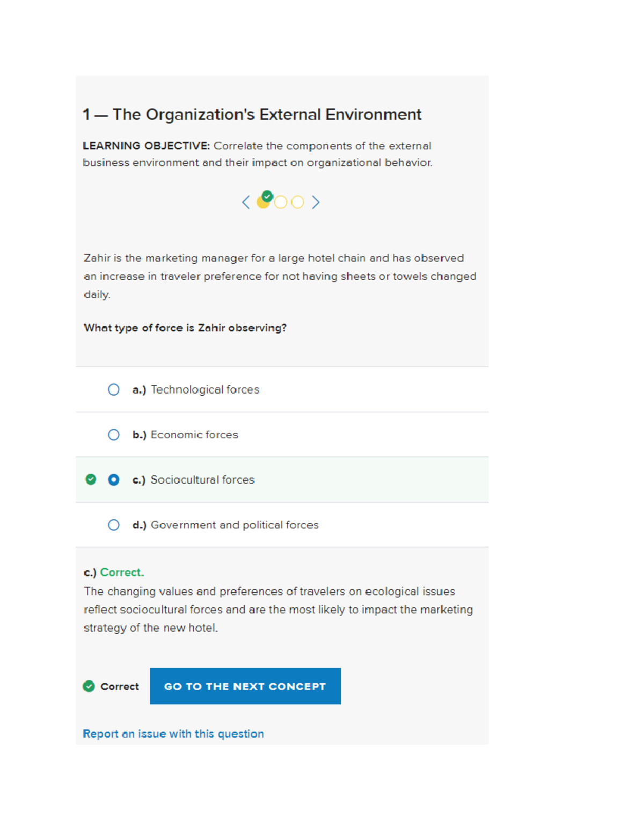Choose Government and political forces radio
The height and width of the screenshot is (834, 644).
click(114, 525)
